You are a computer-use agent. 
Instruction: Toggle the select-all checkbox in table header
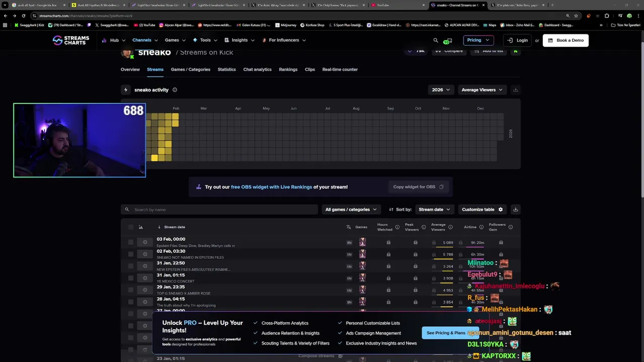click(131, 227)
